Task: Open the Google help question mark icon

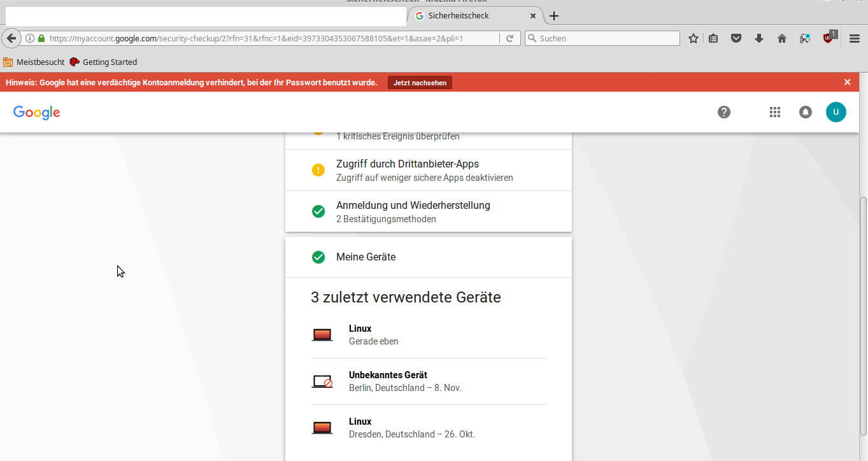Action: tap(724, 112)
